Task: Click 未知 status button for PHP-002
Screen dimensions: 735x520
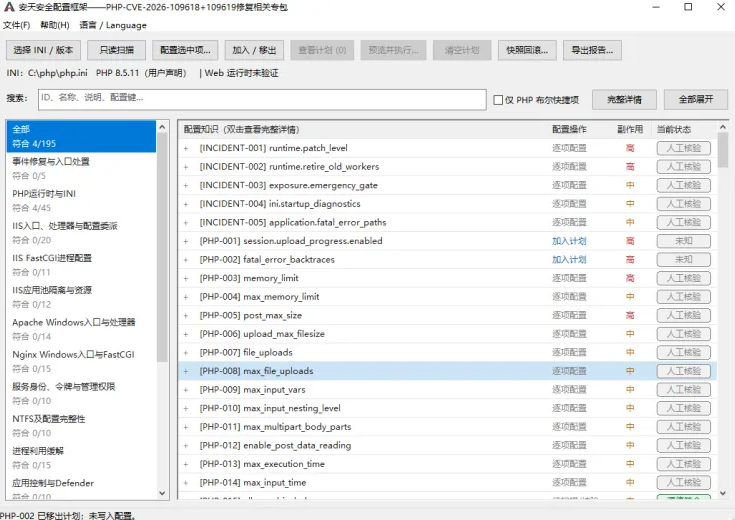Action: tap(683, 259)
